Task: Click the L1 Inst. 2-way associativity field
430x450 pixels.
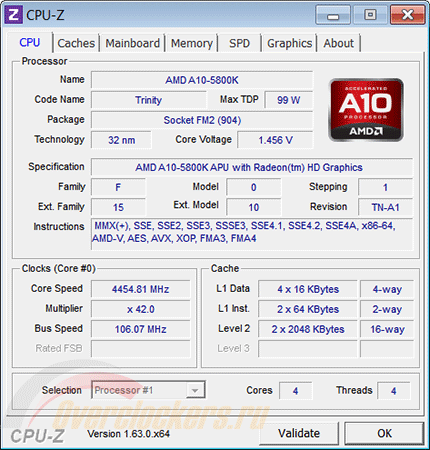Action: 387,309
